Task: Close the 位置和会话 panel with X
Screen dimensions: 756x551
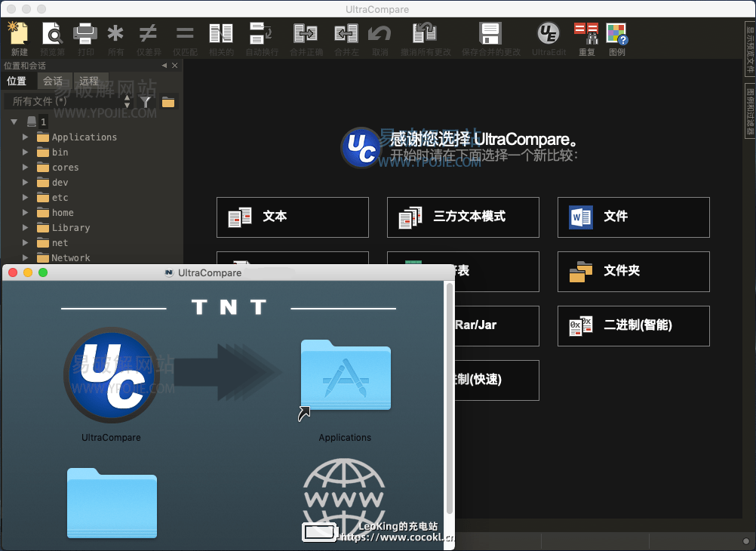Action: tap(174, 65)
